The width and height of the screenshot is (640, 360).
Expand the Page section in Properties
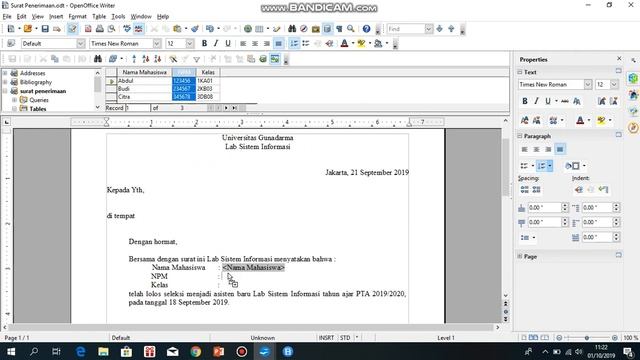click(x=520, y=256)
